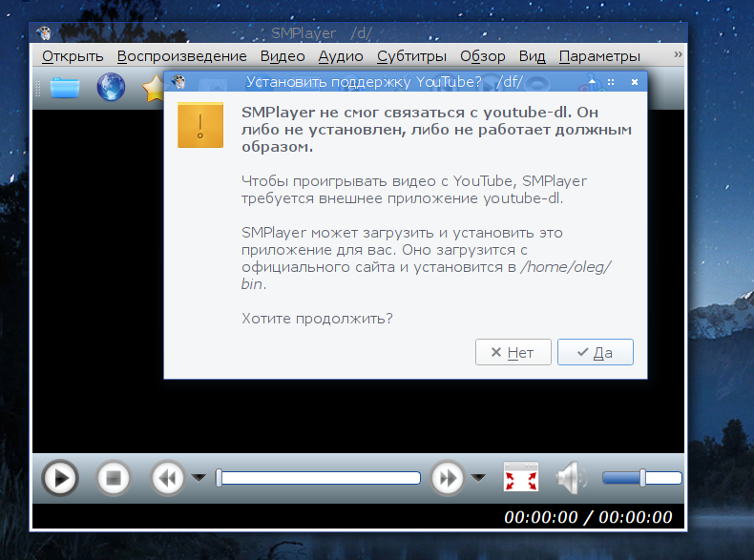The width and height of the screenshot is (754, 560).
Task: Adjust the volume slider
Action: point(642,478)
